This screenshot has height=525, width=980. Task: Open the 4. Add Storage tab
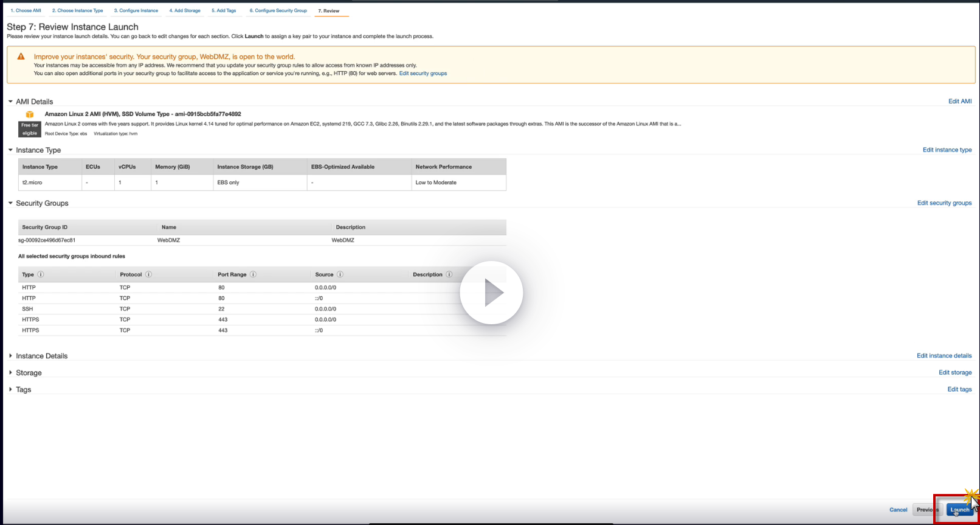185,10
